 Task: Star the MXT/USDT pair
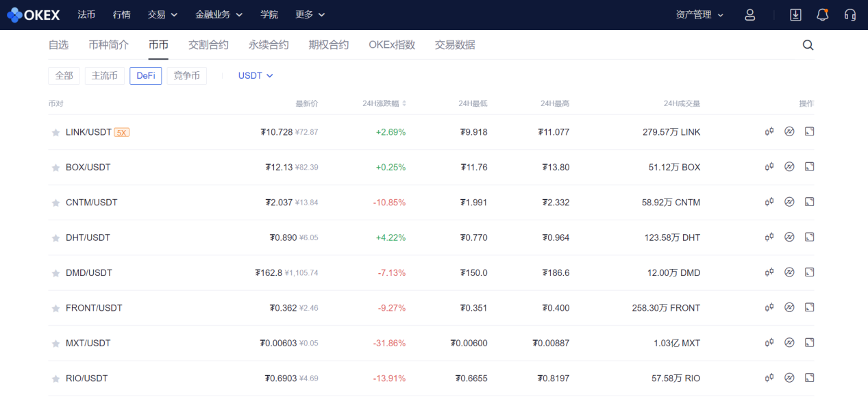pyautogui.click(x=55, y=344)
